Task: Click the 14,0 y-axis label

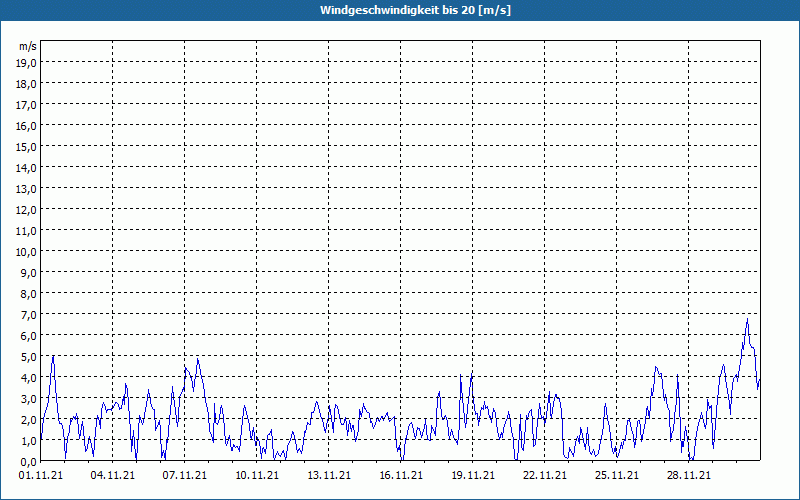Action: 27,167
